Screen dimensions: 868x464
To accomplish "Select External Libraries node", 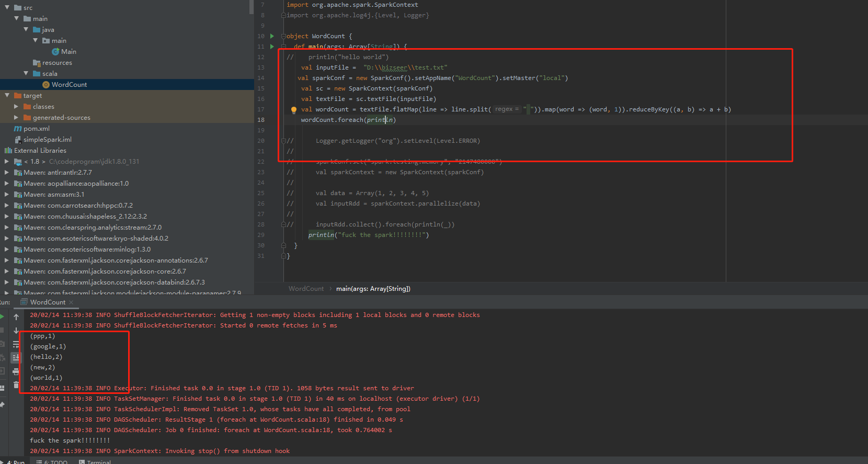I will 36,150.
